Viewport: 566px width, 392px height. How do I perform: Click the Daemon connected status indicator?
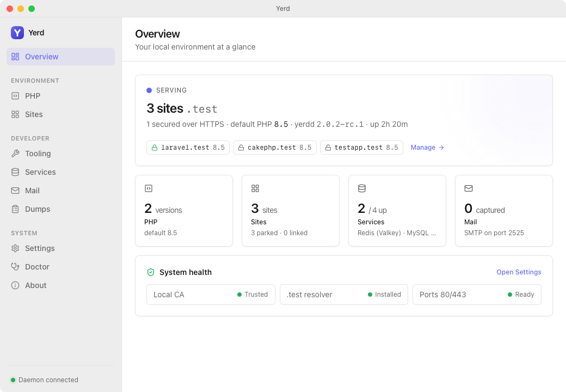click(x=45, y=380)
